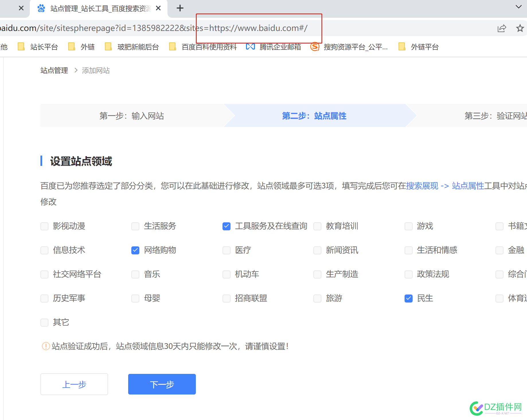527x420 pixels.
Task: Check the 音乐 checkbox
Action: tap(135, 274)
